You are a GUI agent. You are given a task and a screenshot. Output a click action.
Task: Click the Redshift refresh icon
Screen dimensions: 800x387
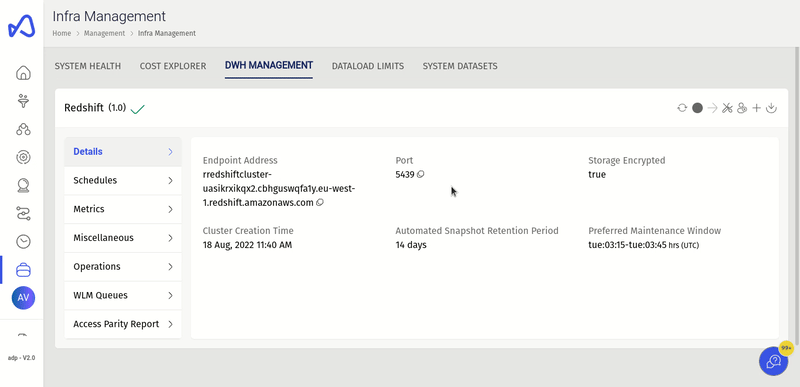pos(682,108)
